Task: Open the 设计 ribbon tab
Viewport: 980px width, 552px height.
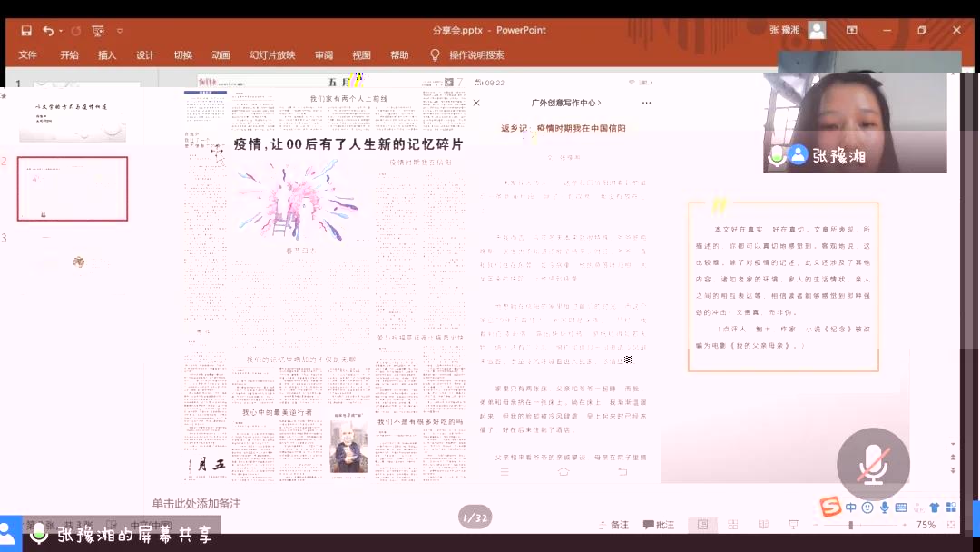Action: click(x=145, y=55)
